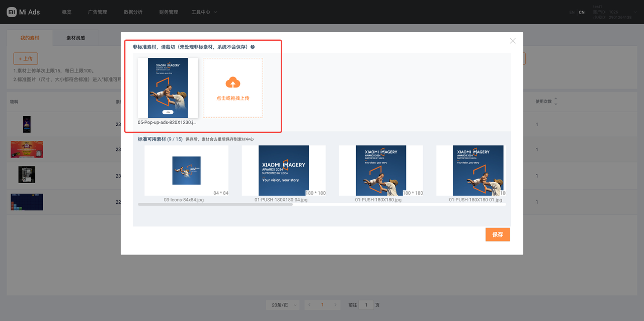This screenshot has width=644, height=321.
Task: Click the help question mark icon
Action: tap(253, 47)
